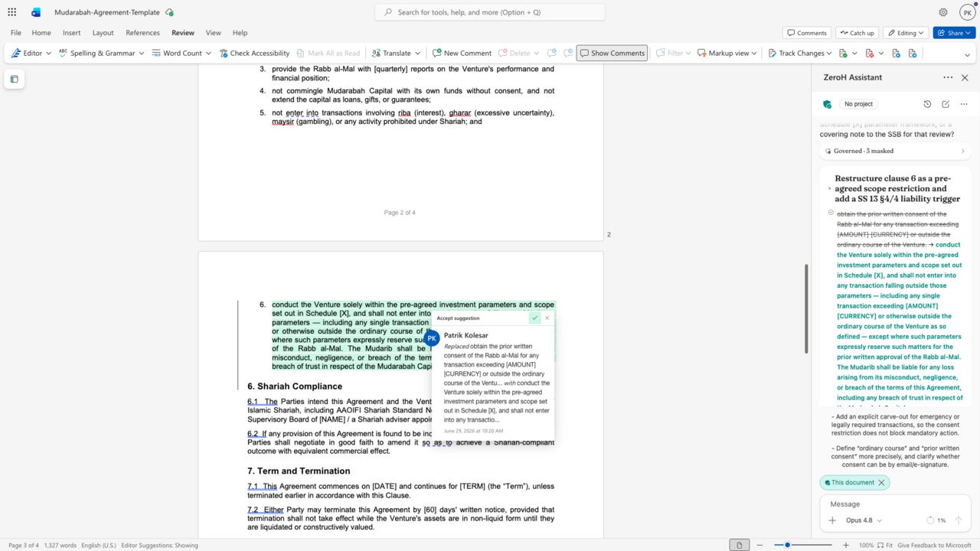Expand Translate dropdown arrow

(418, 53)
